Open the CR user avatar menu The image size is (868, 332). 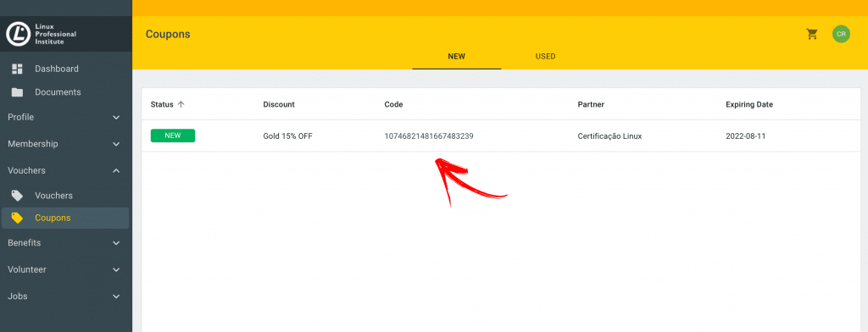tap(841, 35)
